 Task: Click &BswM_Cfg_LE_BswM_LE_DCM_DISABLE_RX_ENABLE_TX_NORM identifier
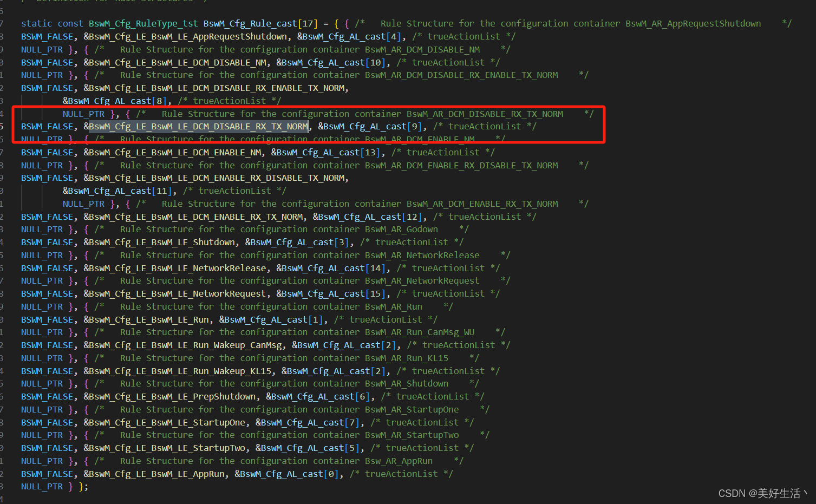(214, 88)
